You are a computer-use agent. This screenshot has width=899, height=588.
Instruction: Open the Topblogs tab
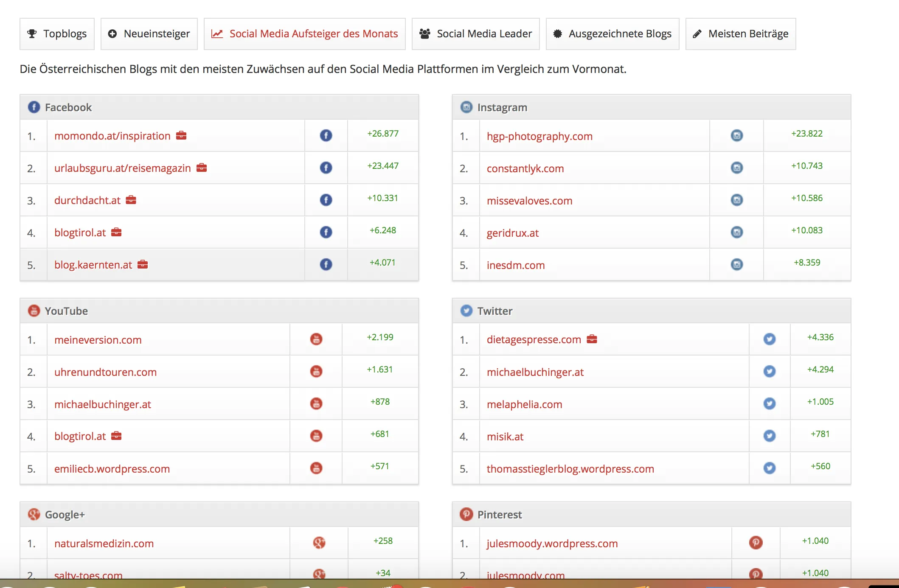[57, 34]
